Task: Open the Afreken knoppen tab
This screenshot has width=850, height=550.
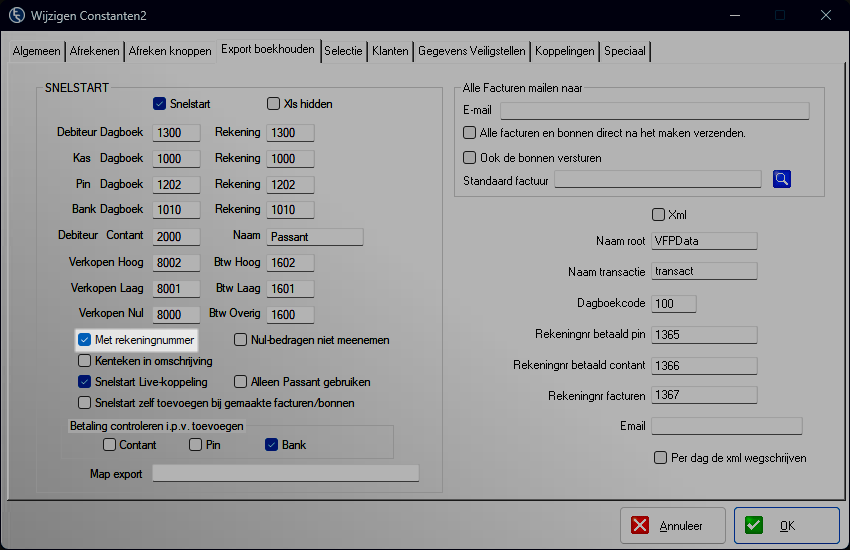Action: point(170,51)
